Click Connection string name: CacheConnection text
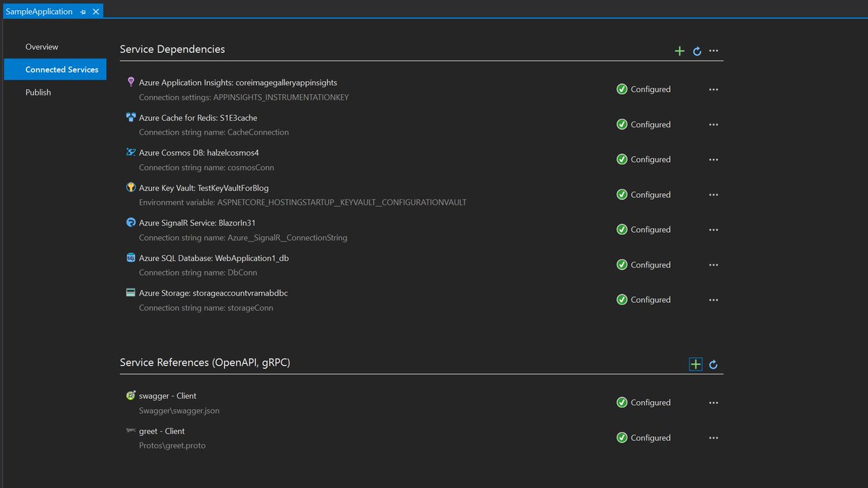868x488 pixels. point(214,132)
